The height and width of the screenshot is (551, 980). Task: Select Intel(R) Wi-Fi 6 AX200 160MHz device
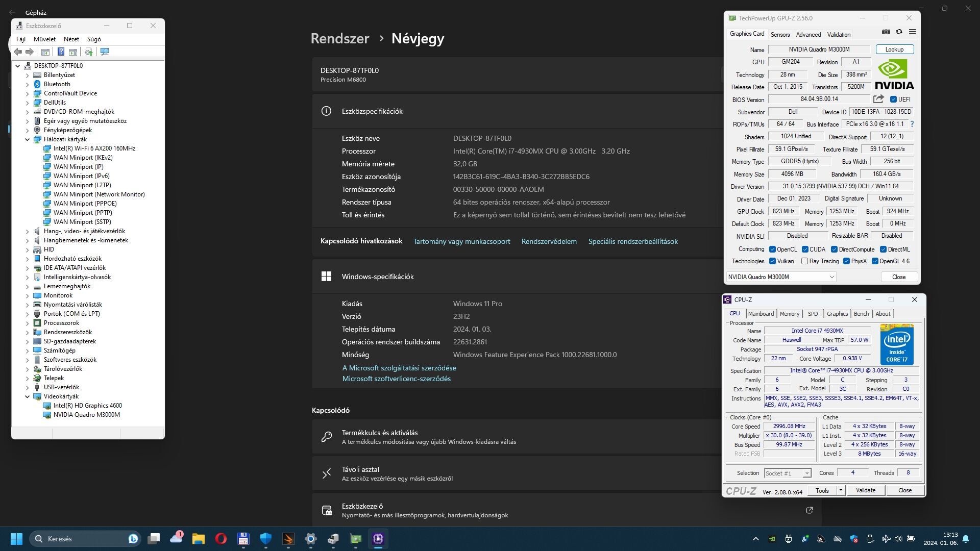coord(94,148)
